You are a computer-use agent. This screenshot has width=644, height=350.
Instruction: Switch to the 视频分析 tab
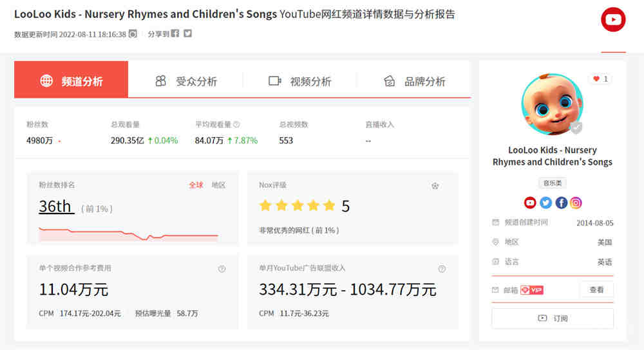(300, 81)
